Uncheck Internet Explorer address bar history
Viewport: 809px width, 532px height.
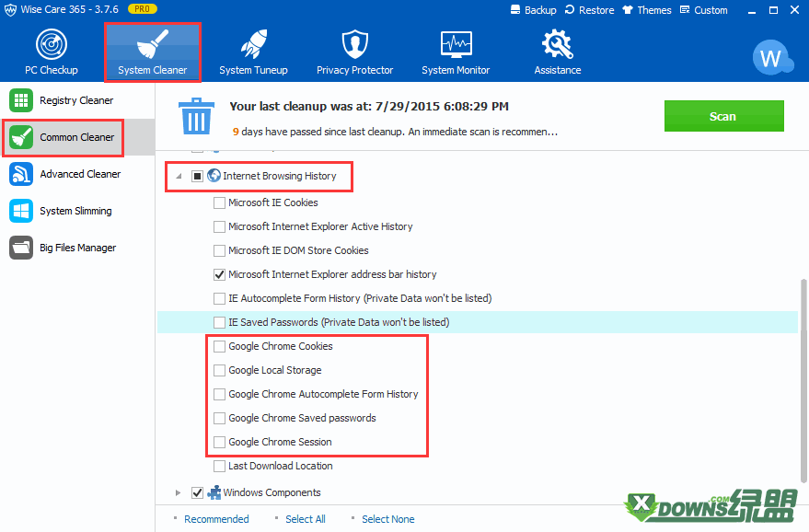tap(219, 274)
